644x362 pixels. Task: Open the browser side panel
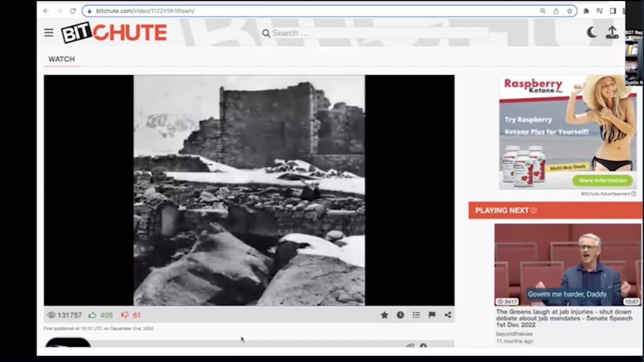tap(613, 11)
